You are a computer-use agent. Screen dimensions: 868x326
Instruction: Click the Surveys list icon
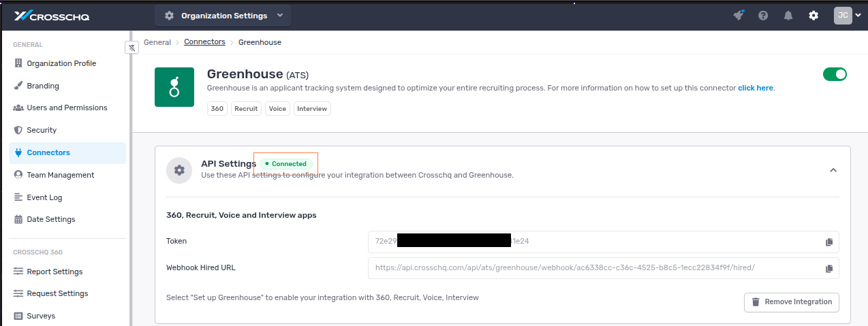pos(18,316)
